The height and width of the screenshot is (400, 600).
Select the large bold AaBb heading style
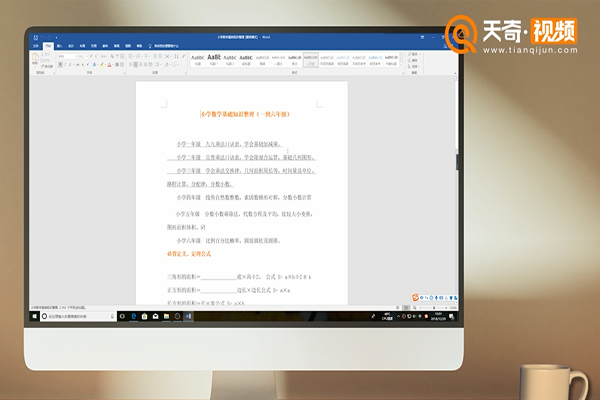pyautogui.click(x=214, y=60)
